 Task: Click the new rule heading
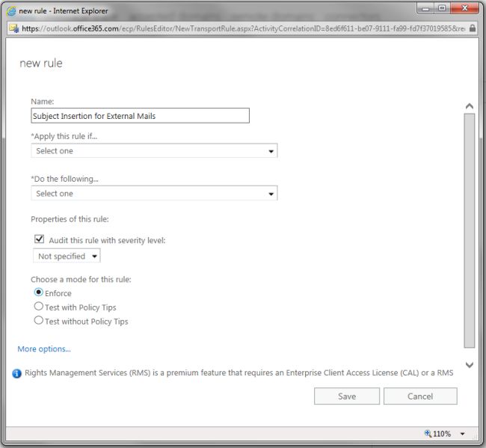pyautogui.click(x=41, y=64)
